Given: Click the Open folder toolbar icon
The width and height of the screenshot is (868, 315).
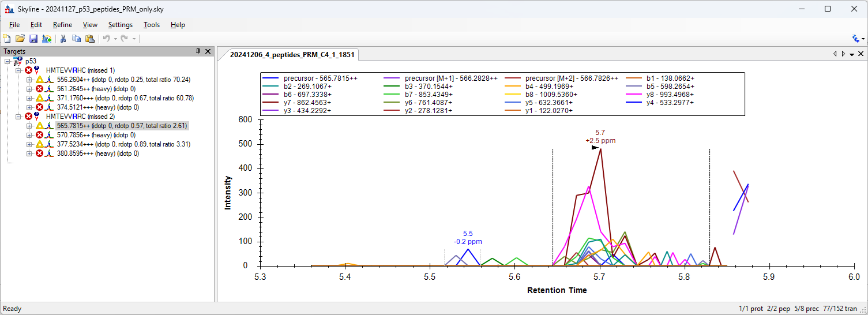Looking at the screenshot, I should [x=20, y=39].
